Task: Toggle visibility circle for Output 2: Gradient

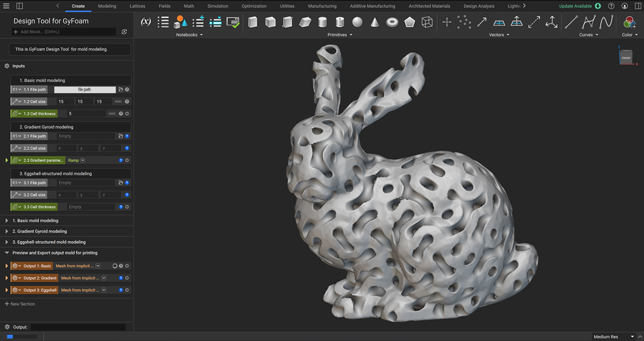Action: point(127,278)
